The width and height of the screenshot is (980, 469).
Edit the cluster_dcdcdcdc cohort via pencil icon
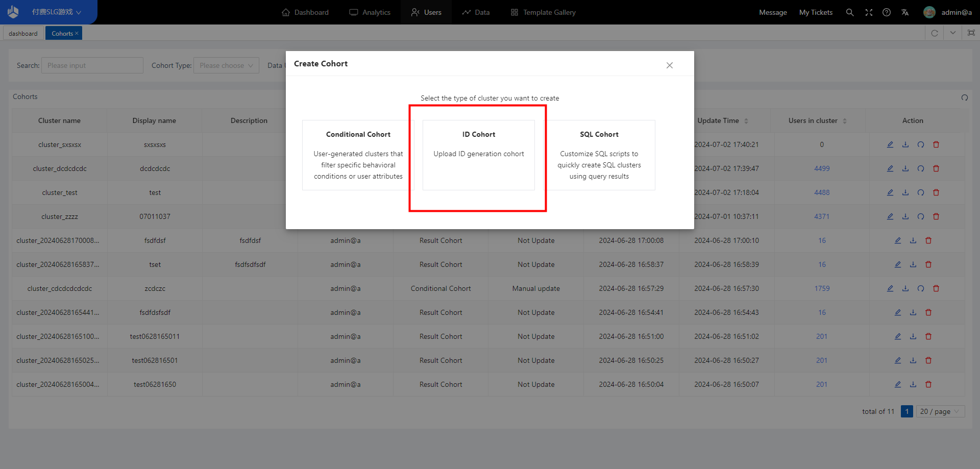[890, 168]
